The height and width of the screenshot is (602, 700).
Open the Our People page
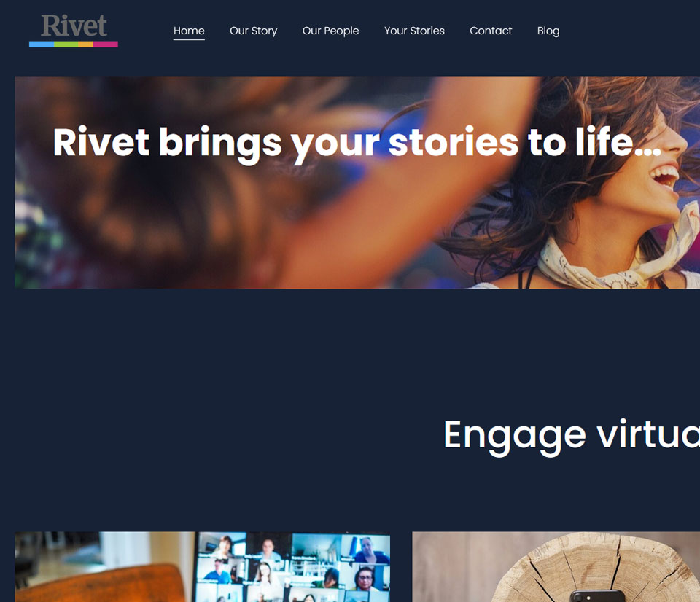point(330,31)
